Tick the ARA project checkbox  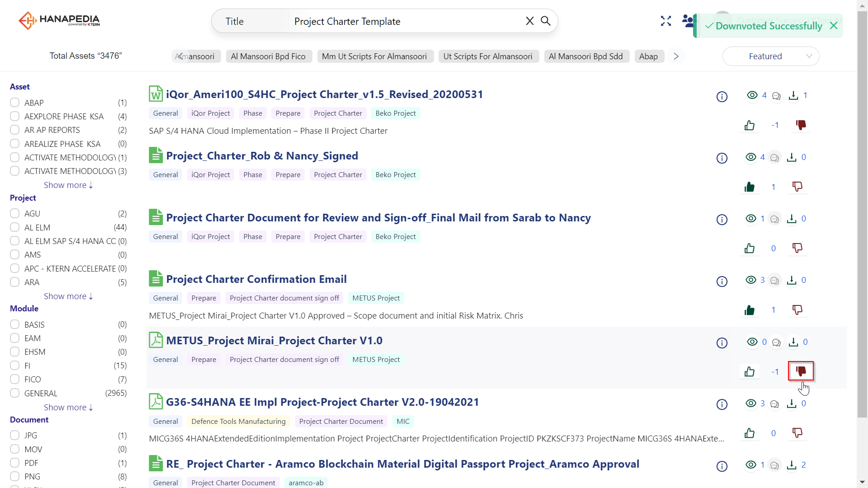pyautogui.click(x=15, y=282)
